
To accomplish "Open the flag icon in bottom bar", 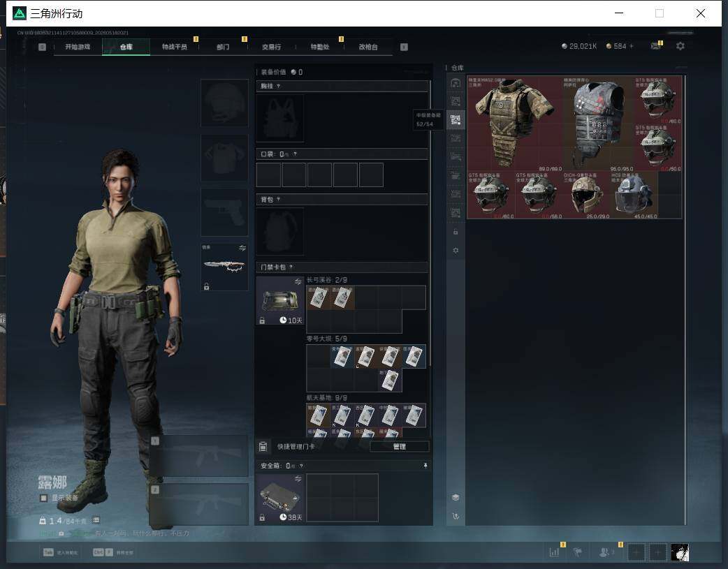I will coord(578,552).
